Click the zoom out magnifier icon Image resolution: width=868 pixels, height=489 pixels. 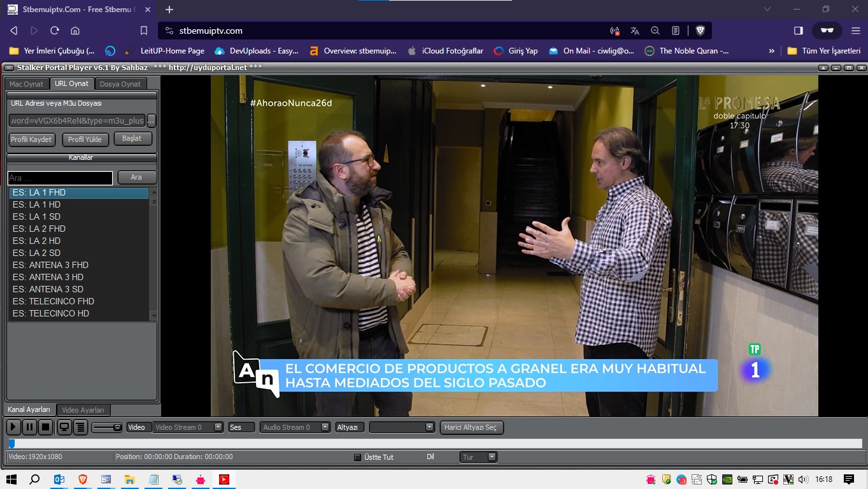point(655,31)
